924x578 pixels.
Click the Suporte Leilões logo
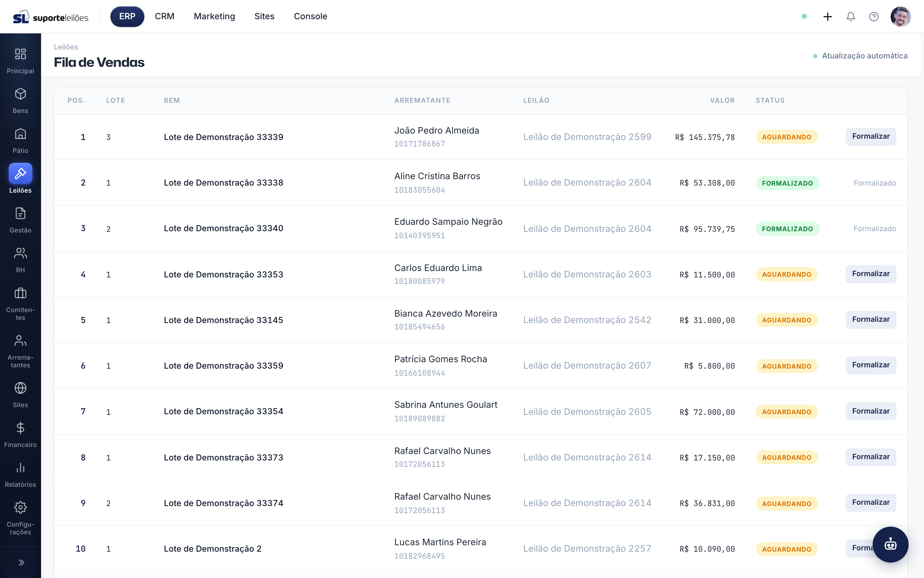51,17
